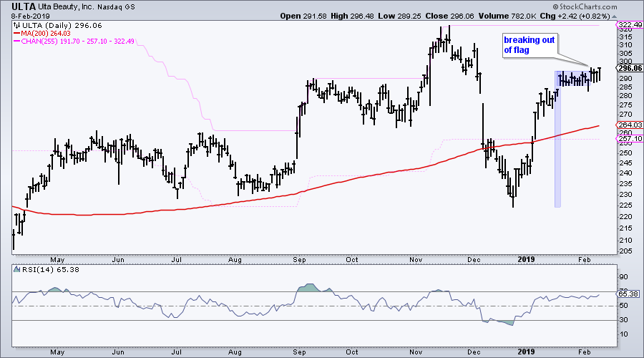Click the ULTA (Daily) 296.06 legend text
Viewport: 644px width, 358px height.
[x=62, y=26]
